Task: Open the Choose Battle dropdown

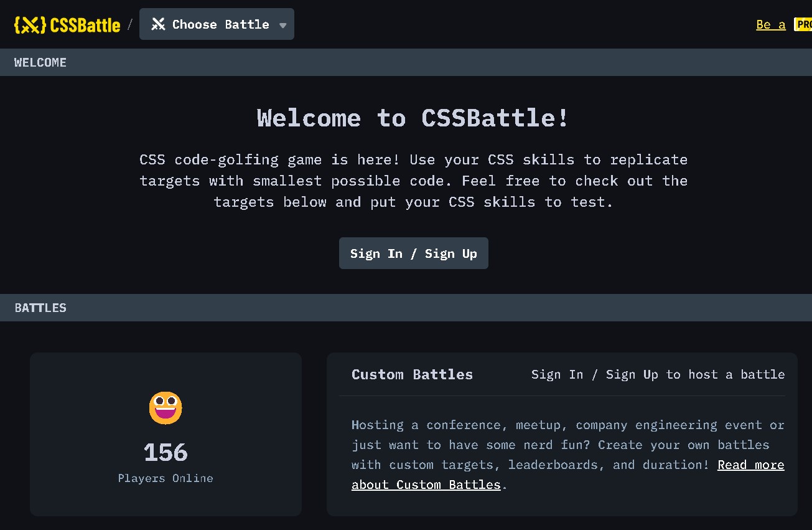Action: coord(216,24)
